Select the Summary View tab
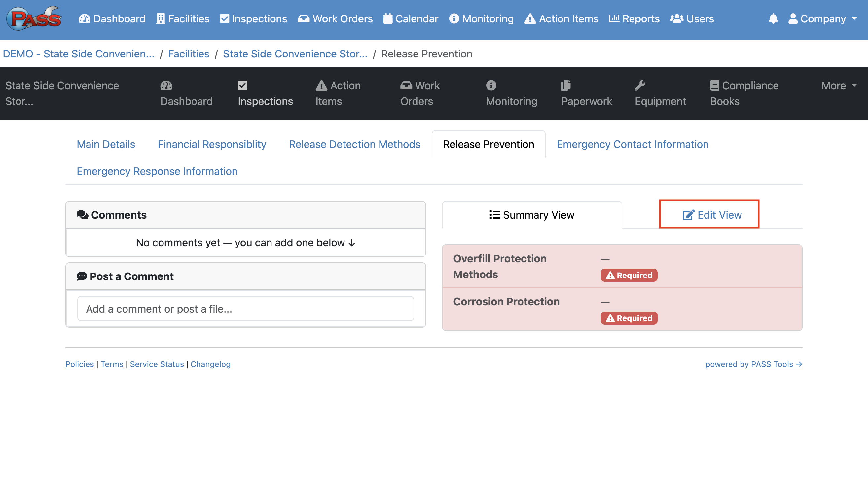This screenshot has height=479, width=868. [x=531, y=215]
